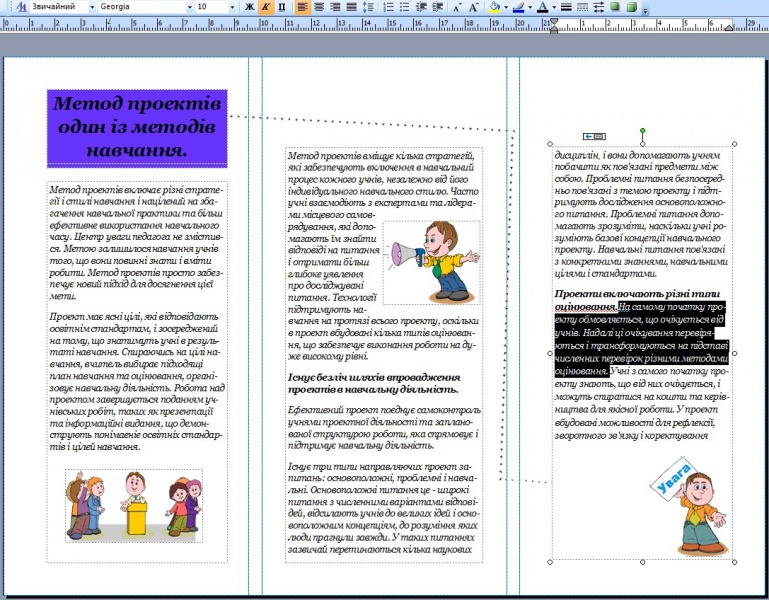Justify the text alignment
Screen dimensions: 769x600
[x=350, y=7]
